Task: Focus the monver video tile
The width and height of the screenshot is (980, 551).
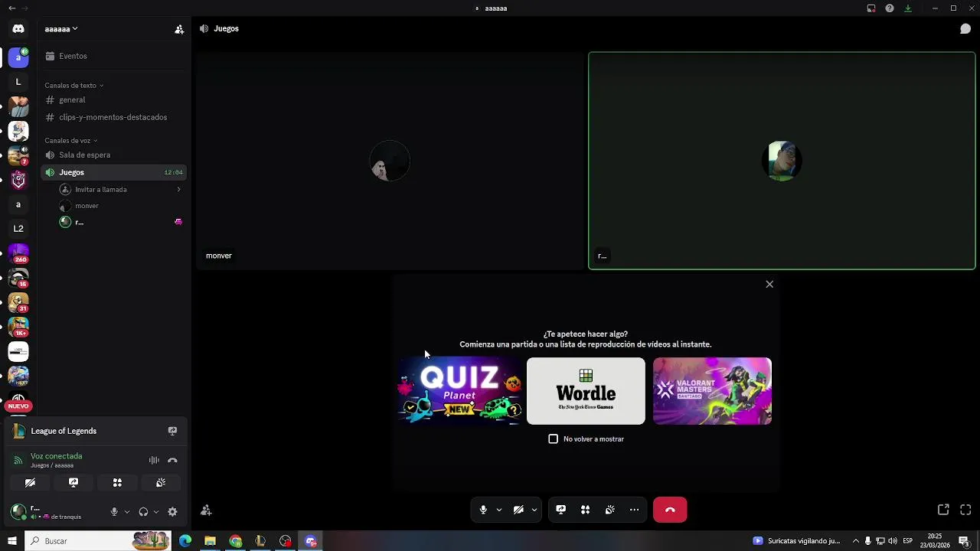Action: [x=390, y=161]
